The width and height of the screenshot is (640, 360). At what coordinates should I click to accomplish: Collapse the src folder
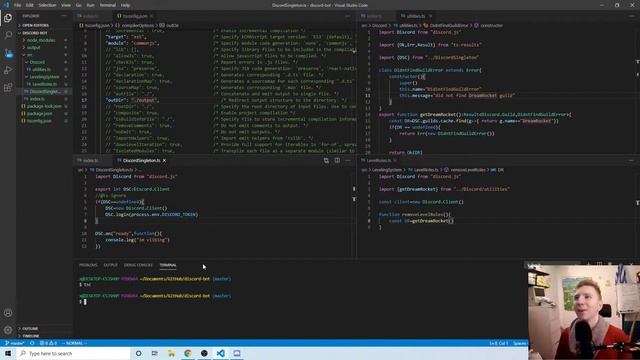click(x=29, y=55)
